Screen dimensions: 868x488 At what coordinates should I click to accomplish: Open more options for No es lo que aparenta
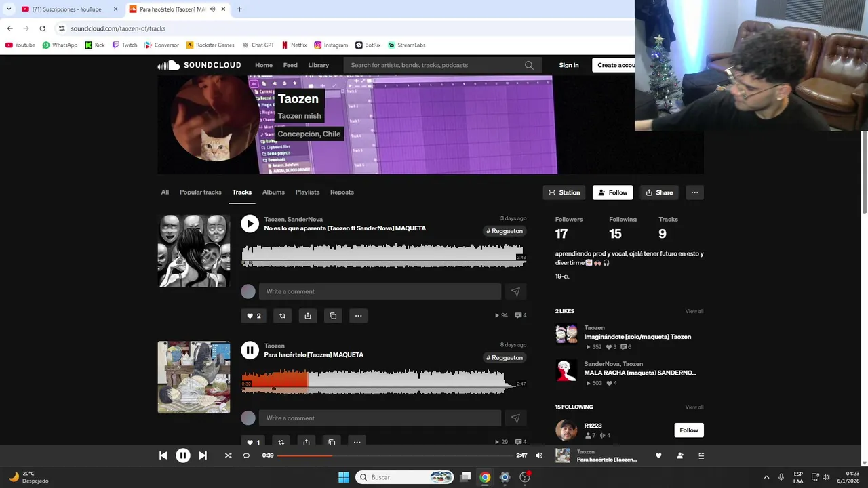[358, 316]
